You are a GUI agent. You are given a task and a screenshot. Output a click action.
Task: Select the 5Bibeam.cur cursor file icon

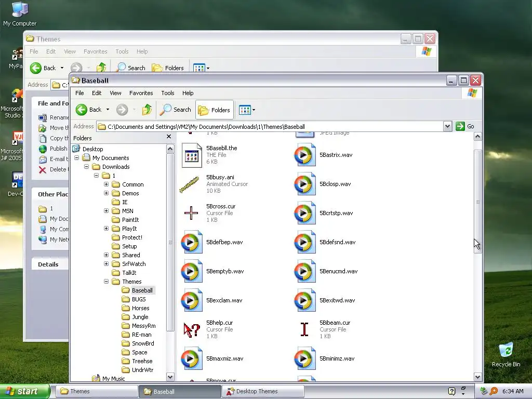click(x=304, y=329)
